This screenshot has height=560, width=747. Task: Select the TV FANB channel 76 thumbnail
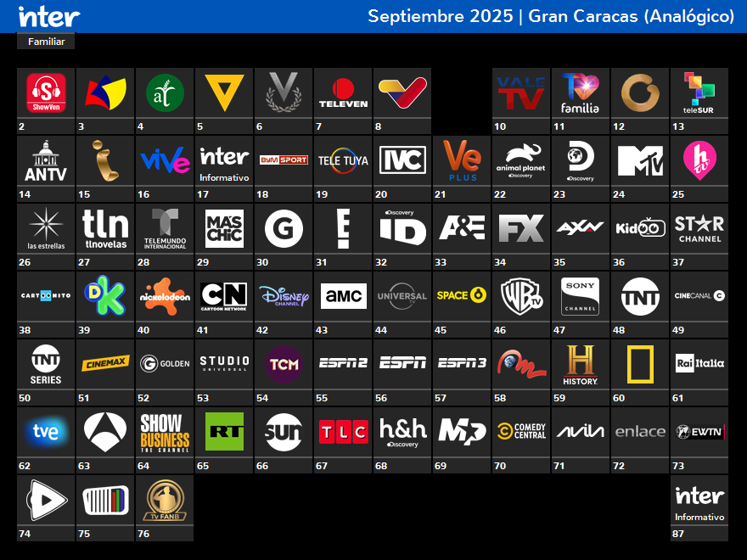(165, 500)
